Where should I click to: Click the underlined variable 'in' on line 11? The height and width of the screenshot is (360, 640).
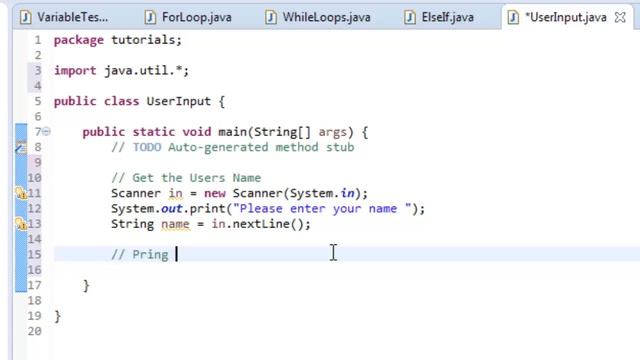tap(176, 193)
